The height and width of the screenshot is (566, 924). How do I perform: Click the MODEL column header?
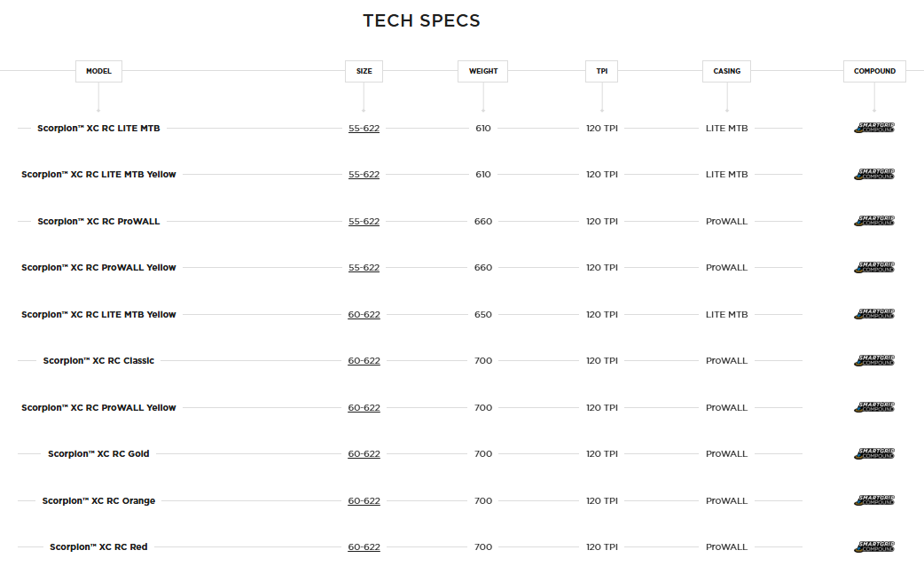pyautogui.click(x=98, y=71)
